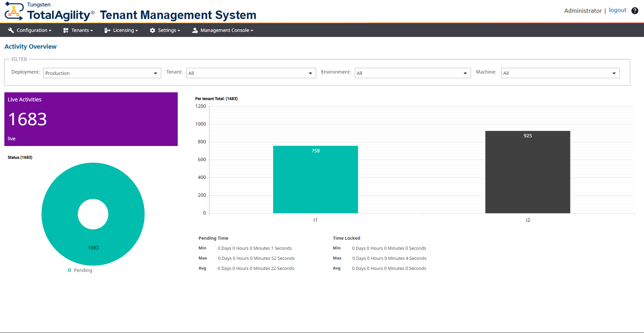The height and width of the screenshot is (333, 644).
Task: Toggle the Pending series in the chart legend
Action: point(83,270)
